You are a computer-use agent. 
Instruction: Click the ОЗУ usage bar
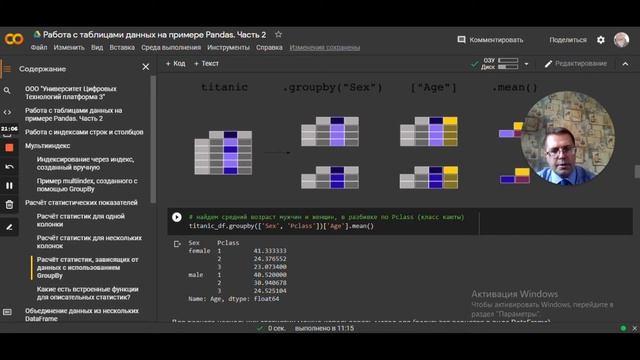tap(508, 60)
